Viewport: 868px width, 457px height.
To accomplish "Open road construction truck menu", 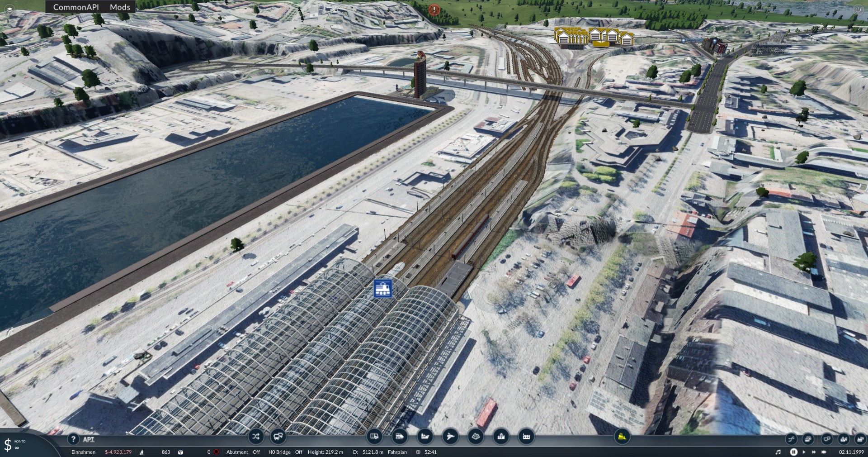I will 374,437.
